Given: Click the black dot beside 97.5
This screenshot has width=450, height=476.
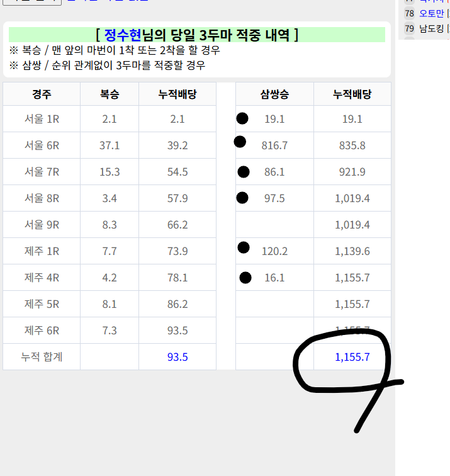Looking at the screenshot, I should coord(242,198).
